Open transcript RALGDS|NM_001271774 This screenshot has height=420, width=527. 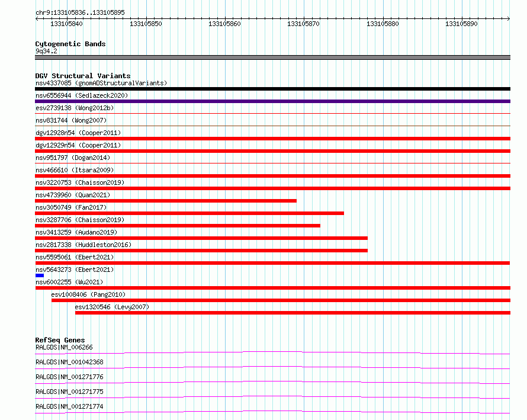point(69,406)
